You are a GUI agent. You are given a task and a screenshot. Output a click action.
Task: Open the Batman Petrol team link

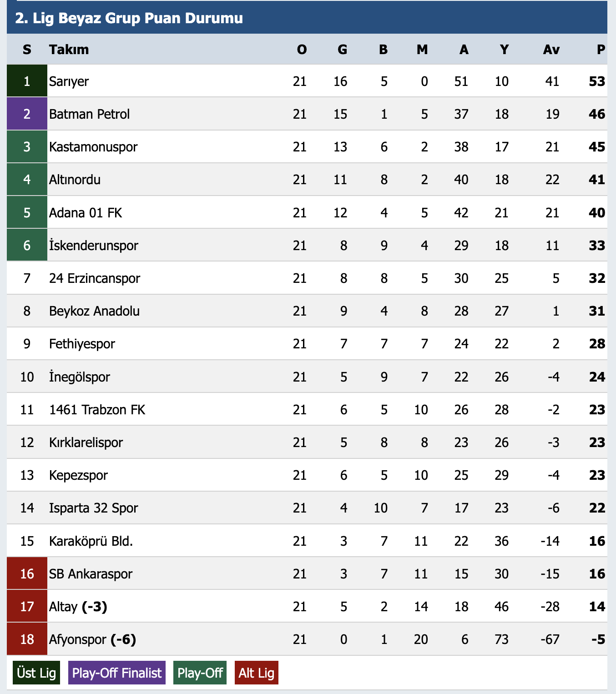89,114
